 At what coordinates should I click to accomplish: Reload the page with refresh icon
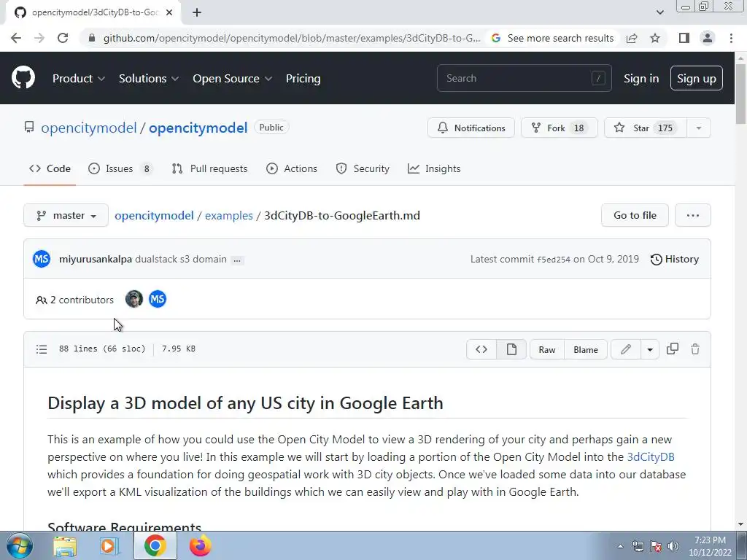click(x=63, y=38)
